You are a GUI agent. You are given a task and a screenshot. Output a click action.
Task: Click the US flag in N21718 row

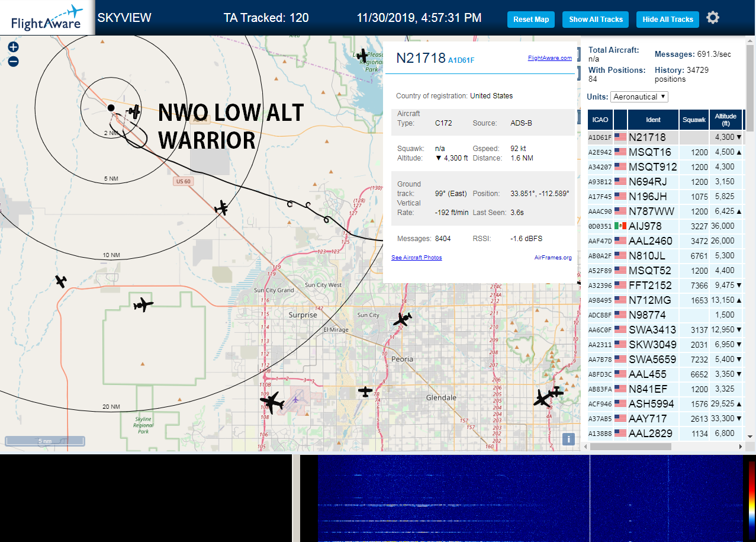coord(620,137)
